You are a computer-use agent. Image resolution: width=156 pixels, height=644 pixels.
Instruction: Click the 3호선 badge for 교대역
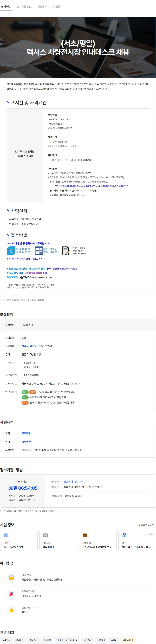pos(33,392)
